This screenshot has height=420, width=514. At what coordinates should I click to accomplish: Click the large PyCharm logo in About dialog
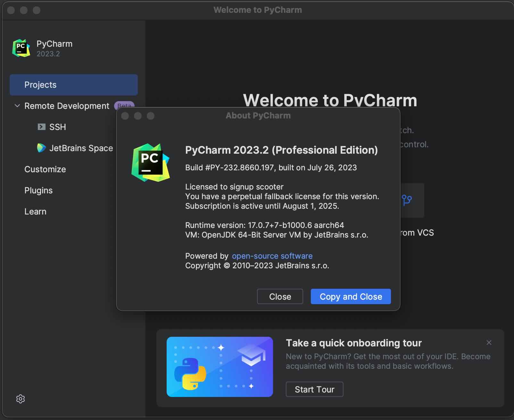pyautogui.click(x=150, y=163)
